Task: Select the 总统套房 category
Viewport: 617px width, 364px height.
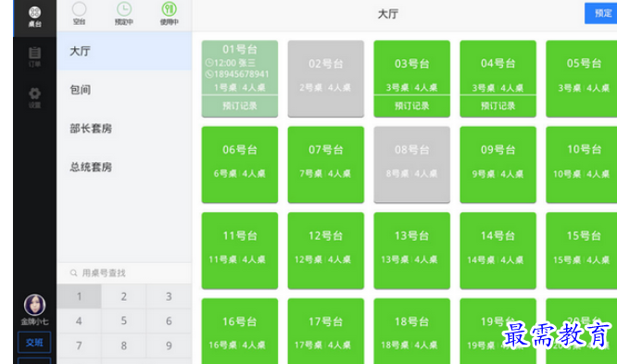Action: tap(124, 167)
